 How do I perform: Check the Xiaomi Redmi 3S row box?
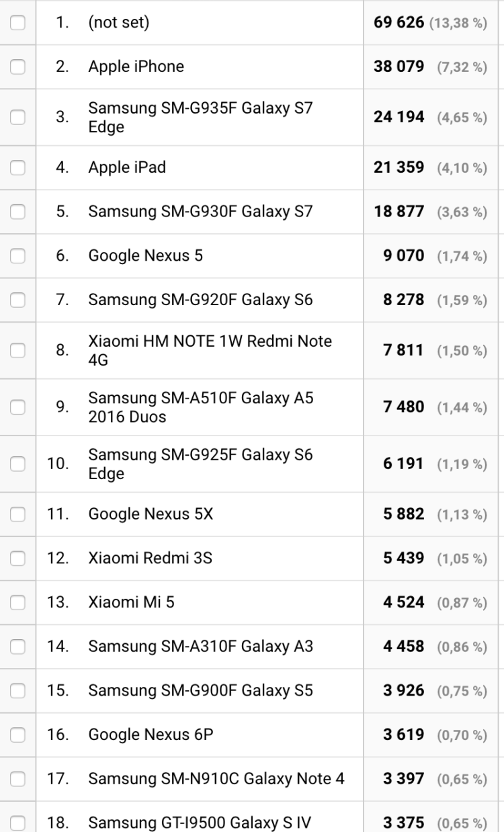17,558
